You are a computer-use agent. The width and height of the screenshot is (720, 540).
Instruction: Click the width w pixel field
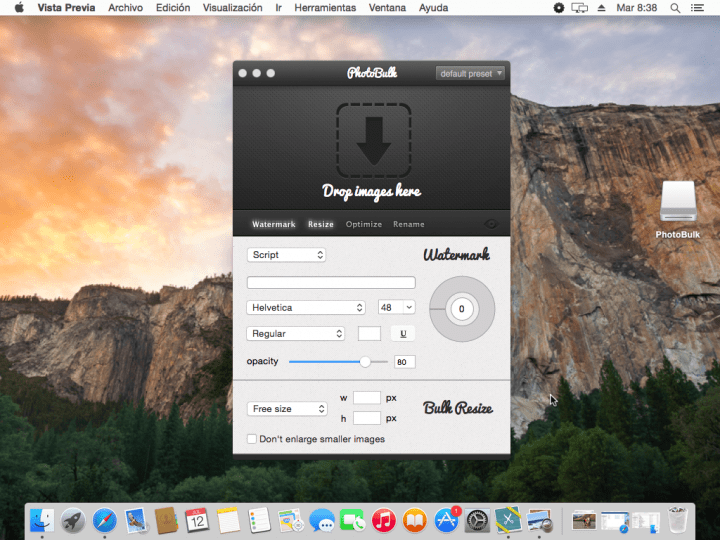[x=366, y=398]
